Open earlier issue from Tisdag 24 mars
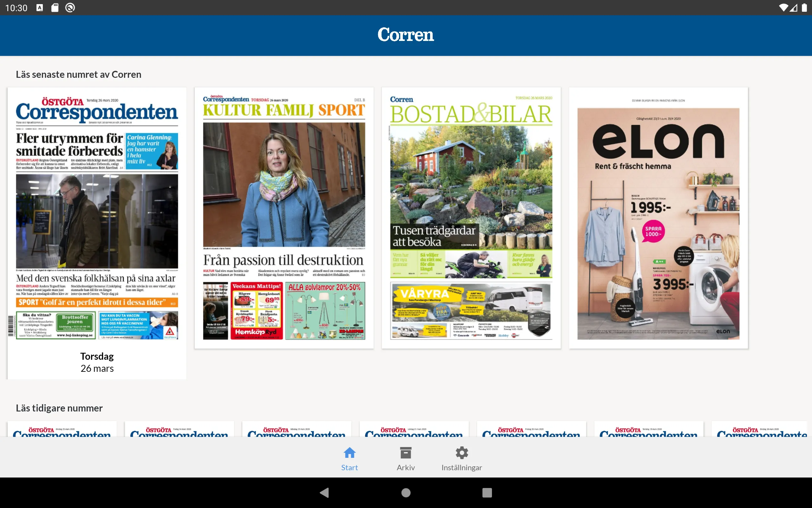Viewport: 812px width, 508px height. (x=180, y=429)
